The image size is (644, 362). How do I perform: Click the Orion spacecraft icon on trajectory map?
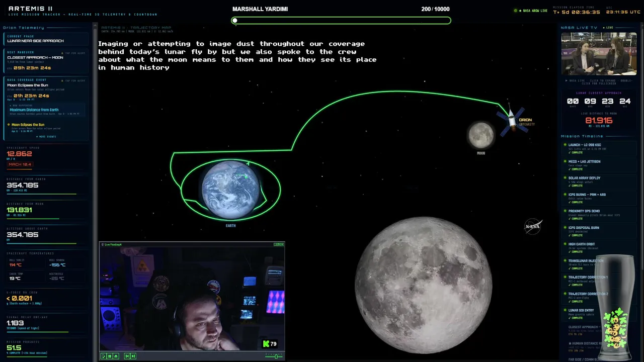(512, 119)
